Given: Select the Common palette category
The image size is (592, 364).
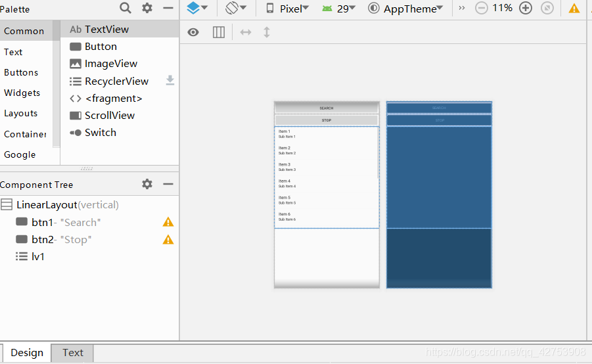Looking at the screenshot, I should (x=26, y=31).
